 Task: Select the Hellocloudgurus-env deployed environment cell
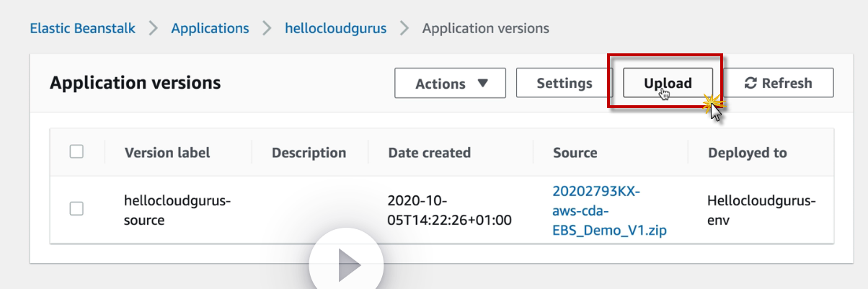pos(761,210)
